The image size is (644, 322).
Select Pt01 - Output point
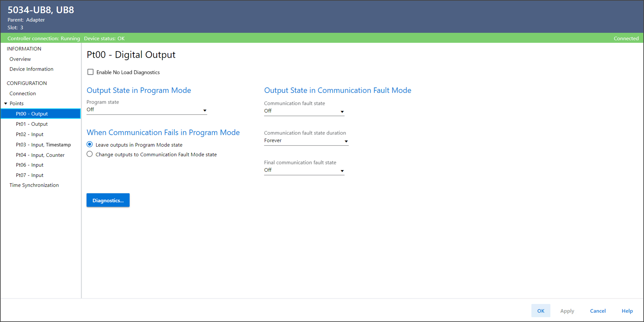[x=32, y=124]
